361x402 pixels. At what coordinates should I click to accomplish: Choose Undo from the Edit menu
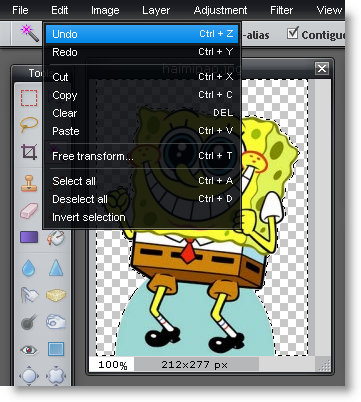pos(142,34)
